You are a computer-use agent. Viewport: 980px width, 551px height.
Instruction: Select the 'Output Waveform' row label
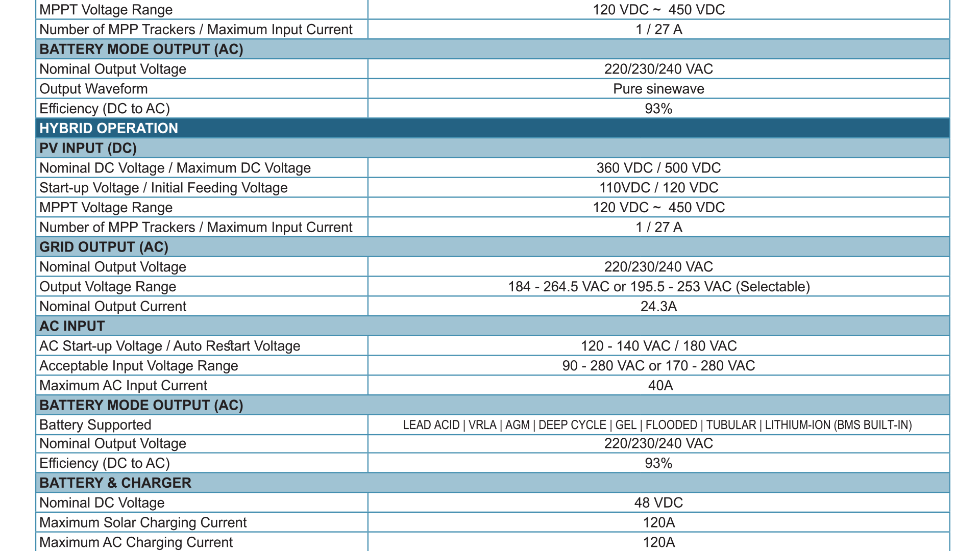click(x=93, y=89)
